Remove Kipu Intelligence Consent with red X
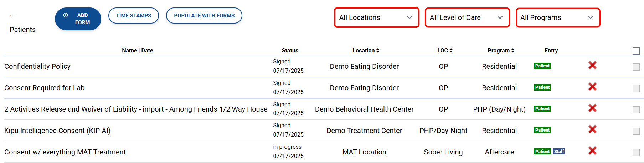The height and width of the screenshot is (163, 644). tap(592, 129)
